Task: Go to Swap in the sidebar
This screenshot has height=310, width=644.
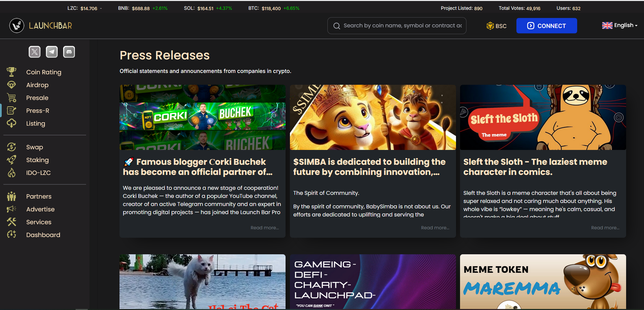Action: [x=34, y=147]
